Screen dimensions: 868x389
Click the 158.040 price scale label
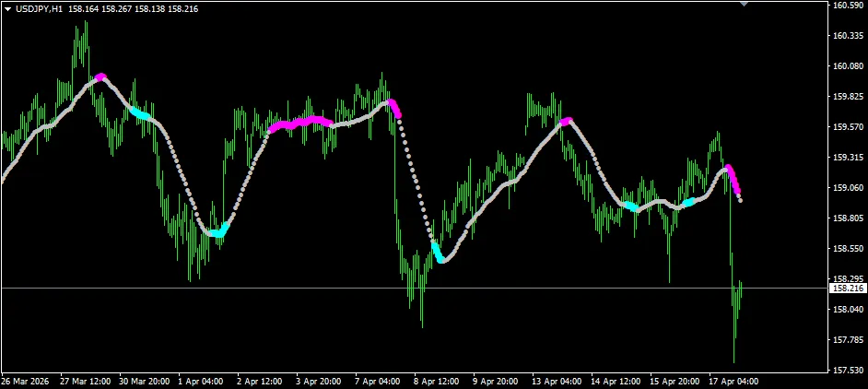(848, 309)
